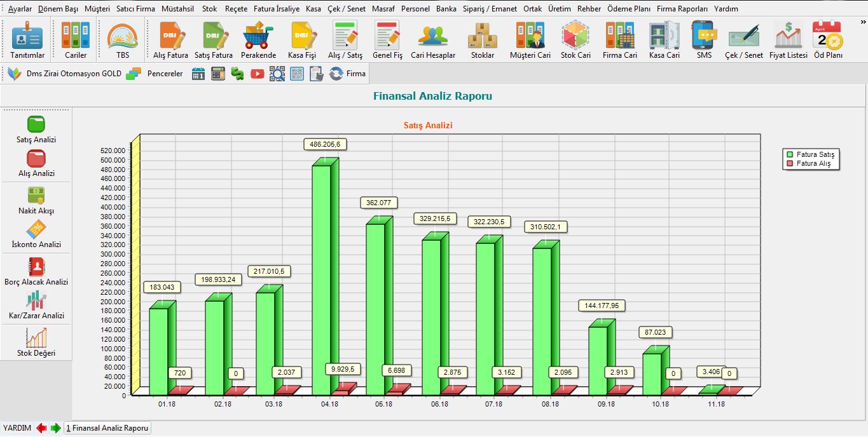868x437 pixels.
Task: Switch to the Finansal Analiz Raporu tab
Action: [x=107, y=428]
